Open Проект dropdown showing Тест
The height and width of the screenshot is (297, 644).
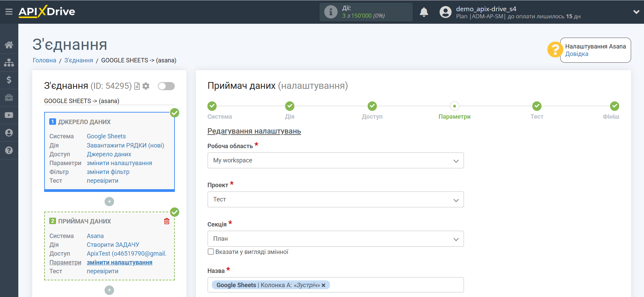click(x=336, y=199)
